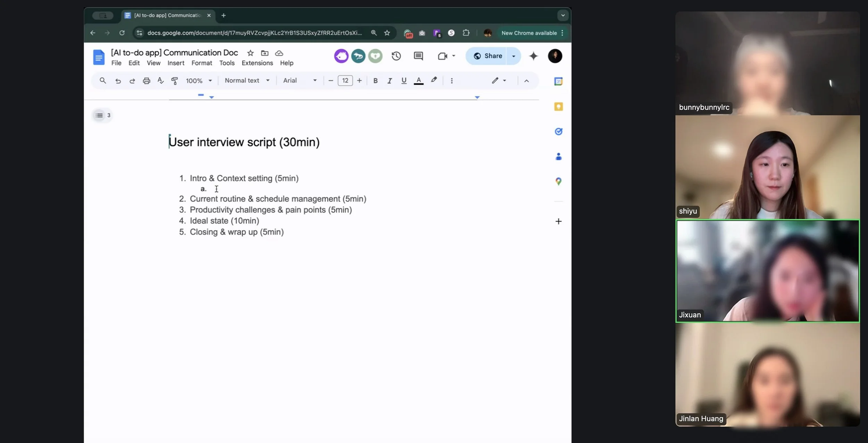Open the comments panel icon

[418, 56]
